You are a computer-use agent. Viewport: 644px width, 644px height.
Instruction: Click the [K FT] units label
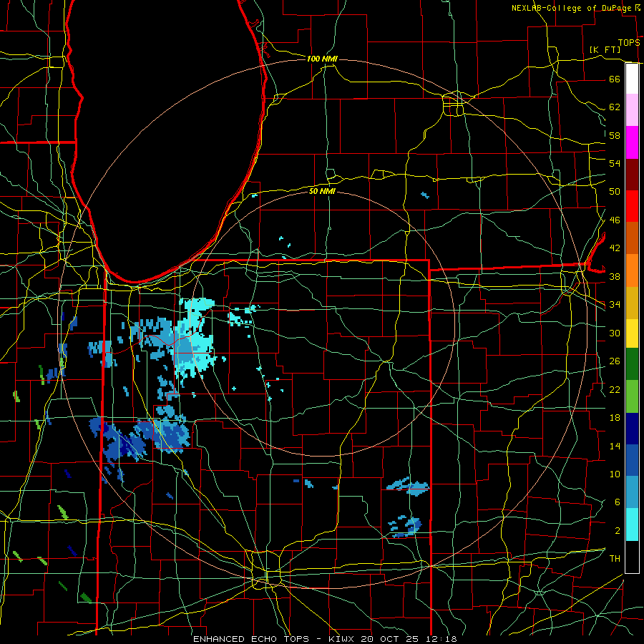(x=605, y=49)
